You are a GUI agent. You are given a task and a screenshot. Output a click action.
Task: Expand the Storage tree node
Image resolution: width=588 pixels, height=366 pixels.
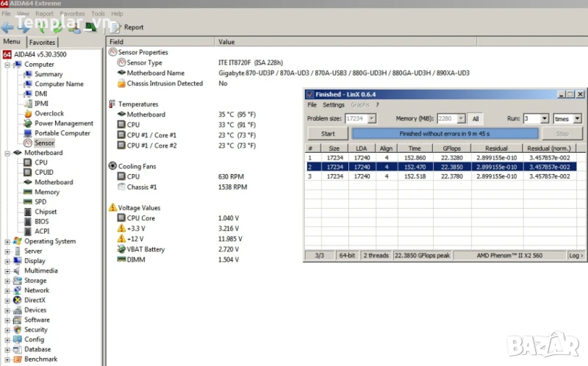(x=7, y=280)
